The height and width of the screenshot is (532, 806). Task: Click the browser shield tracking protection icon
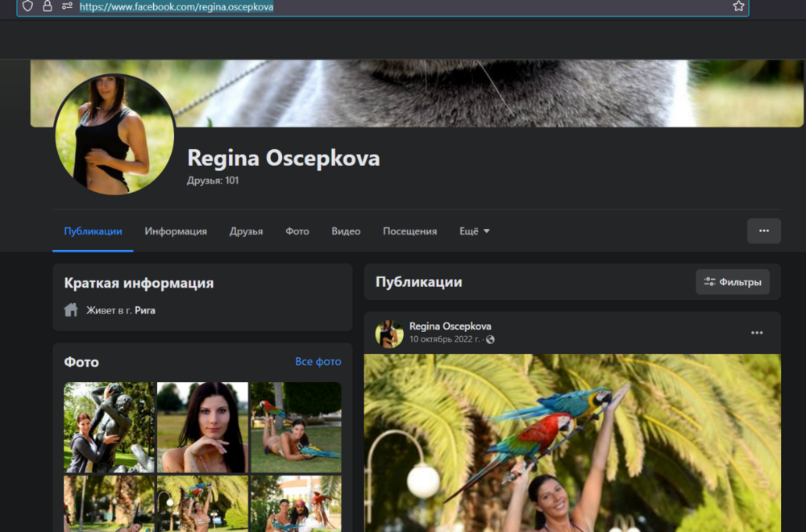tap(27, 6)
